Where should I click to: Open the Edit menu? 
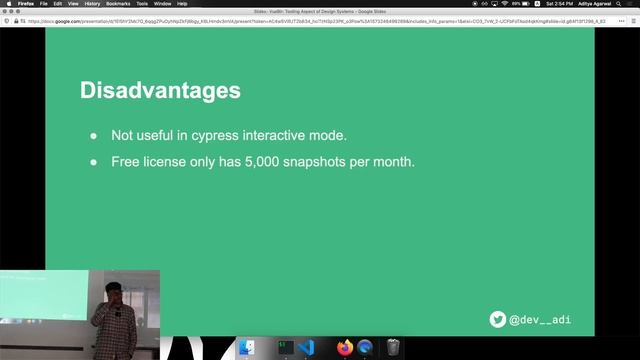point(58,4)
